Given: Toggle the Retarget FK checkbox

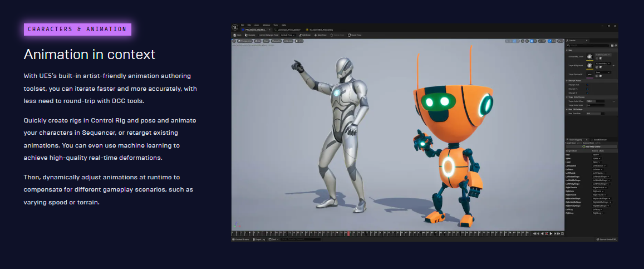Looking at the screenshot, I should click(x=587, y=88).
